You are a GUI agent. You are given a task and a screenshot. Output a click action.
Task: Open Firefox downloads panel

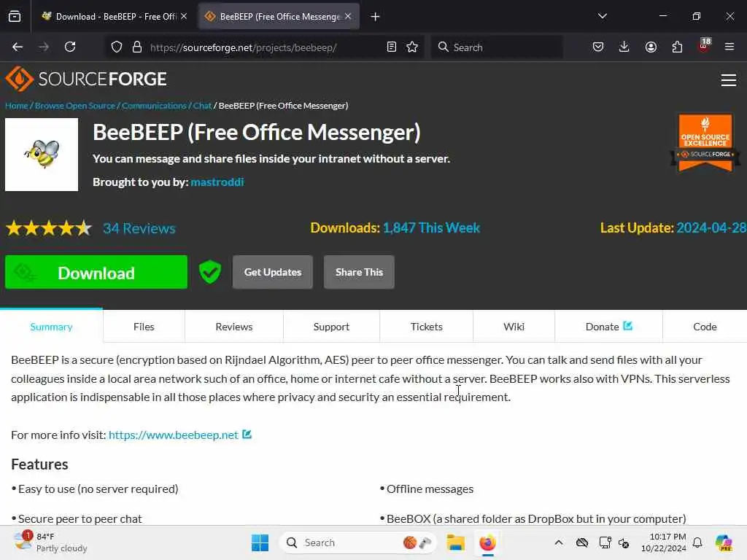[x=624, y=47]
